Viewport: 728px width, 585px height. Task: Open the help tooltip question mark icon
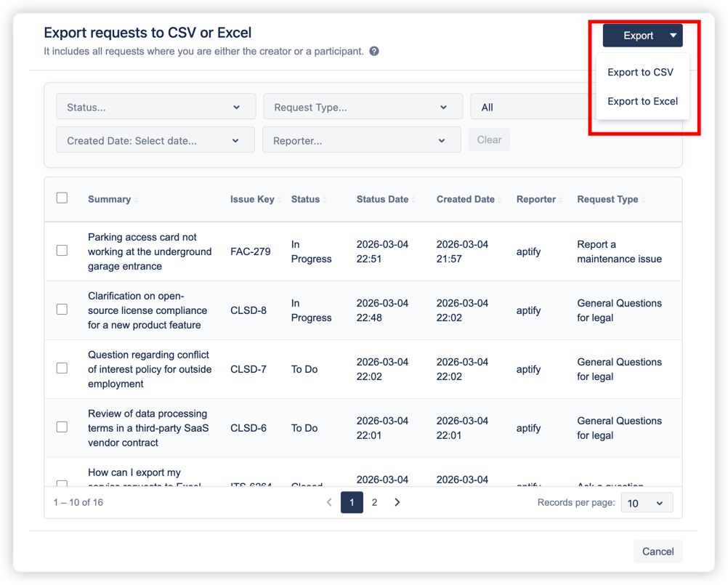pyautogui.click(x=373, y=51)
